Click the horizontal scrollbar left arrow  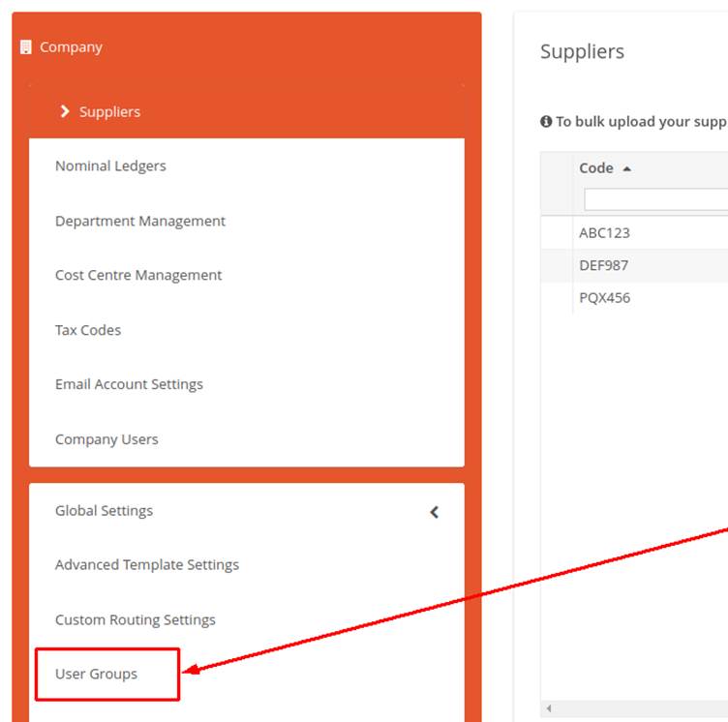[549, 708]
